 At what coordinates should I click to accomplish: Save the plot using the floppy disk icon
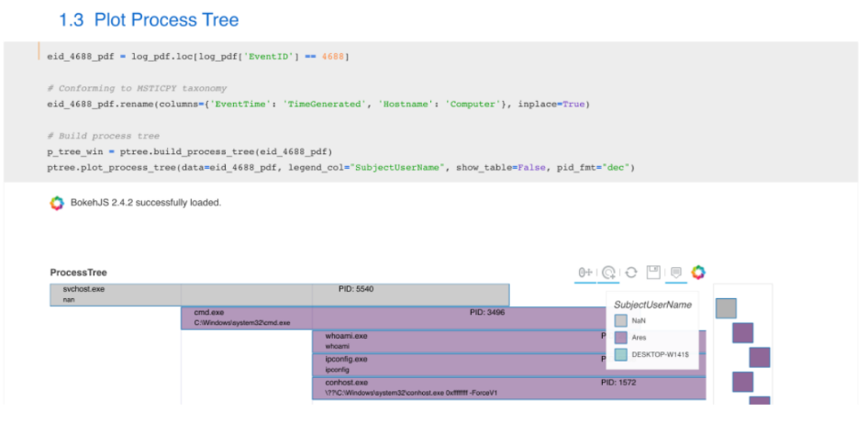pos(653,273)
